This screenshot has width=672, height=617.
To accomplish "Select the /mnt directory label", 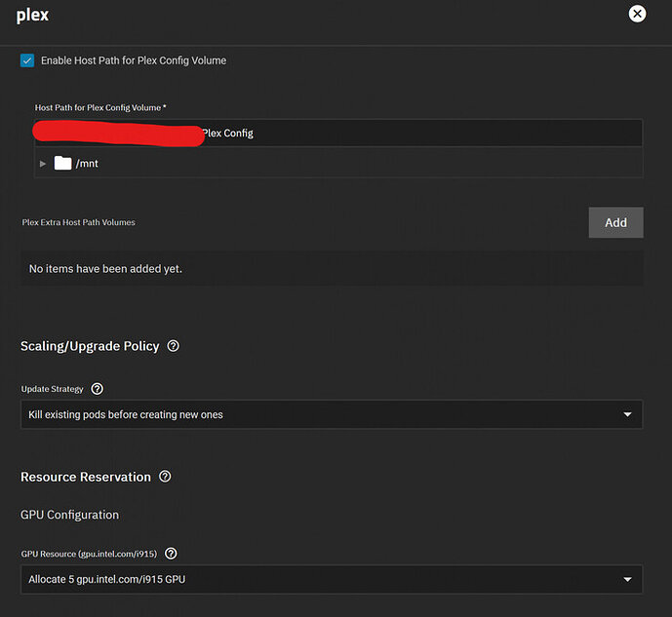I will coord(87,164).
